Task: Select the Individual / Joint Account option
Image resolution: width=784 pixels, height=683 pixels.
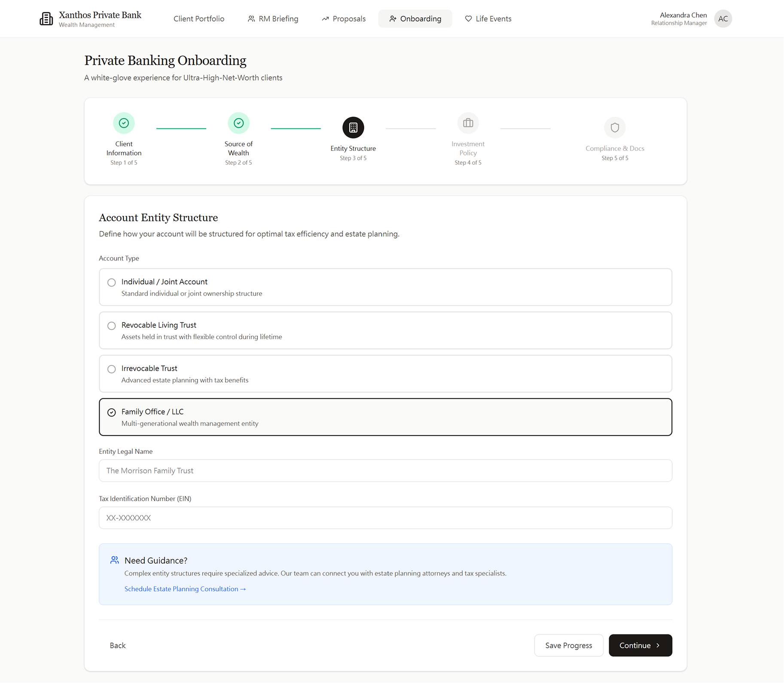Action: coord(111,282)
